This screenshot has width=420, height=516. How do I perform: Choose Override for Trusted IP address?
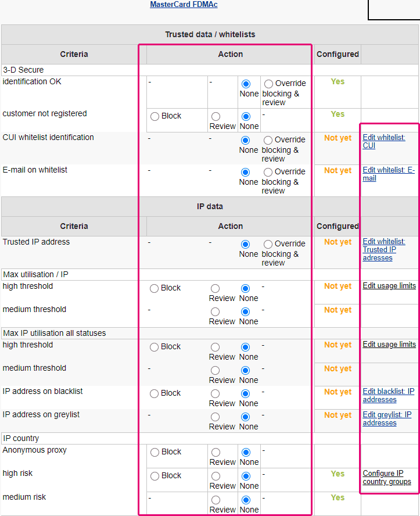click(268, 244)
